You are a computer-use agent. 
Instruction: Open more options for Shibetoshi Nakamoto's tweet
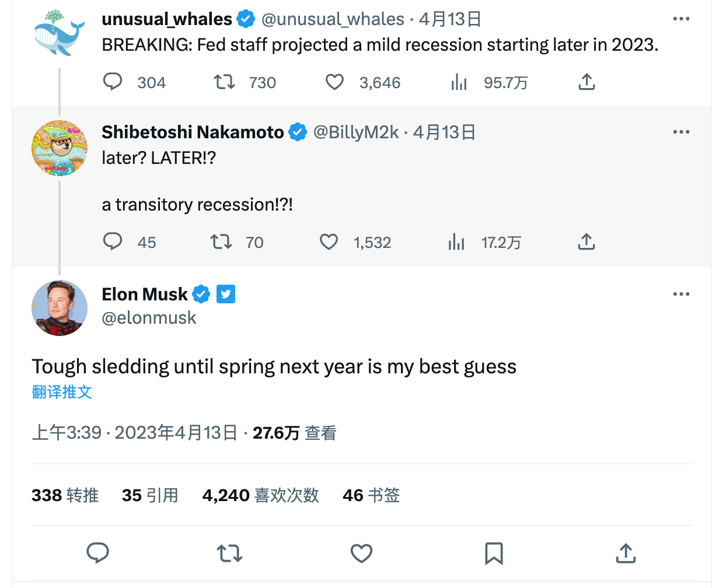click(681, 132)
